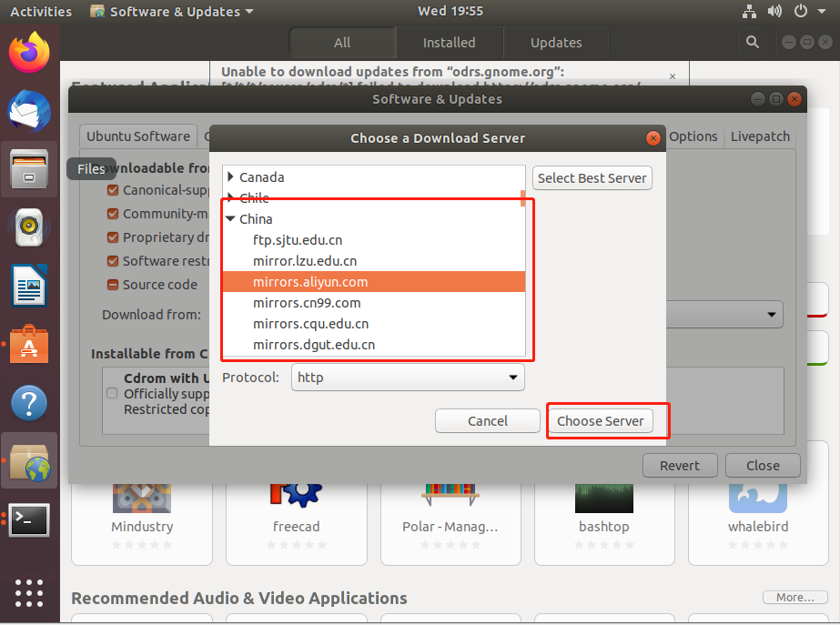
Task: Open the Mindustry app thumbnail
Action: [142, 498]
